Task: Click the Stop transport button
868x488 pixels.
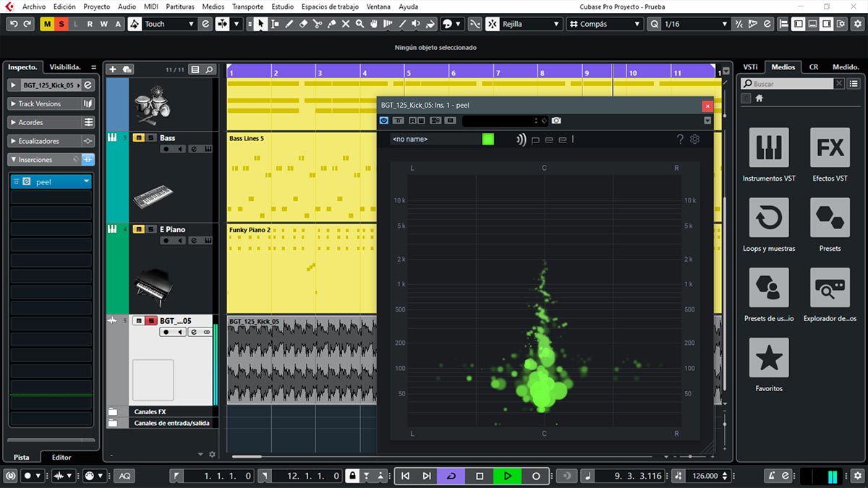Action: click(480, 476)
